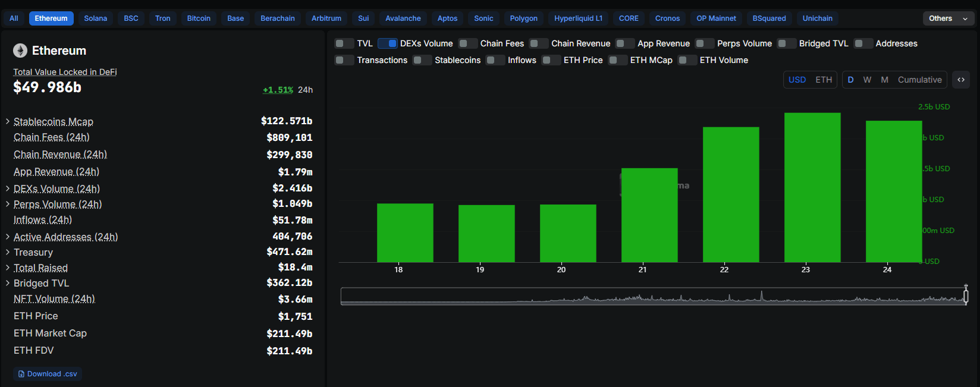Click the Download .csv file icon
This screenshot has height=387, width=980.
coord(21,374)
